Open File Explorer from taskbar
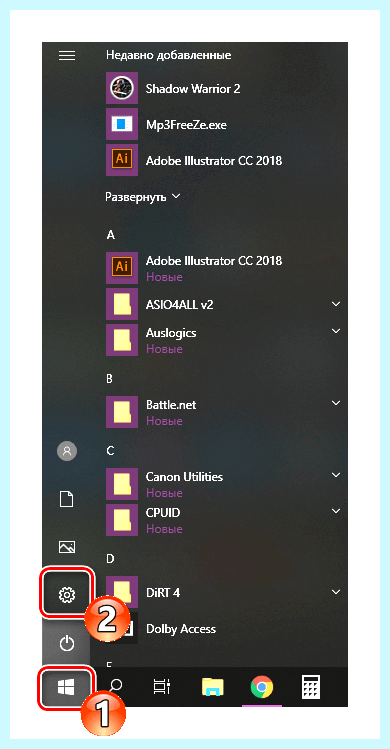Image resolution: width=390 pixels, height=749 pixels. coord(213,687)
